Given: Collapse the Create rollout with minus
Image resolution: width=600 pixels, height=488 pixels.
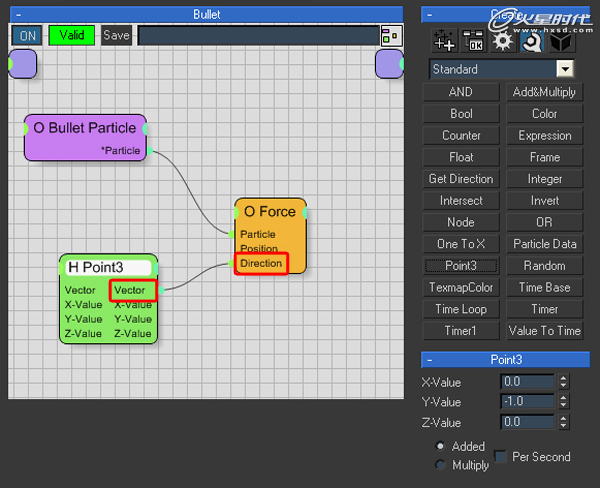Looking at the screenshot, I should coord(429,15).
